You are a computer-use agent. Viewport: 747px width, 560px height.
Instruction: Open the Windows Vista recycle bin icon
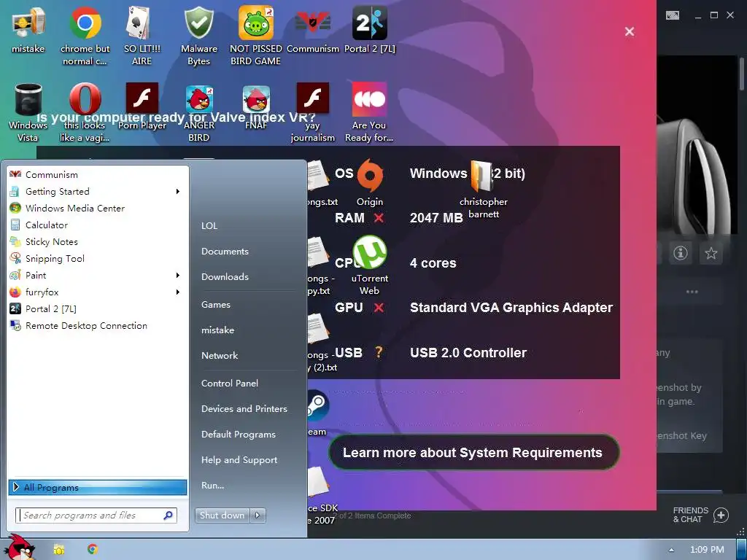(x=28, y=113)
